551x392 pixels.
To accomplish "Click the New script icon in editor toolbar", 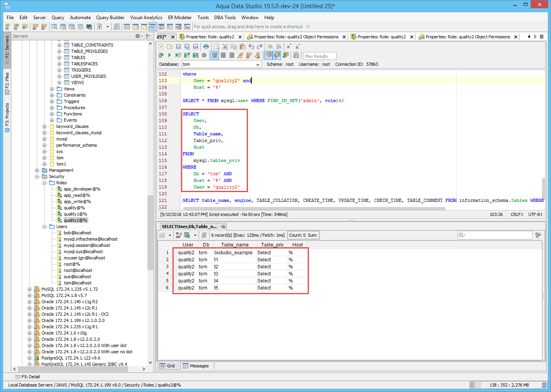I will (161, 47).
